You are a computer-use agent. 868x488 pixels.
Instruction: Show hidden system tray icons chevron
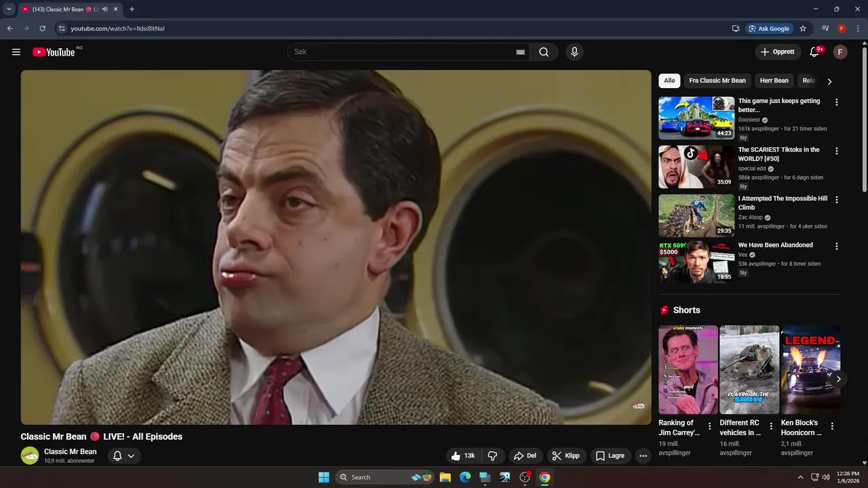tap(800, 477)
